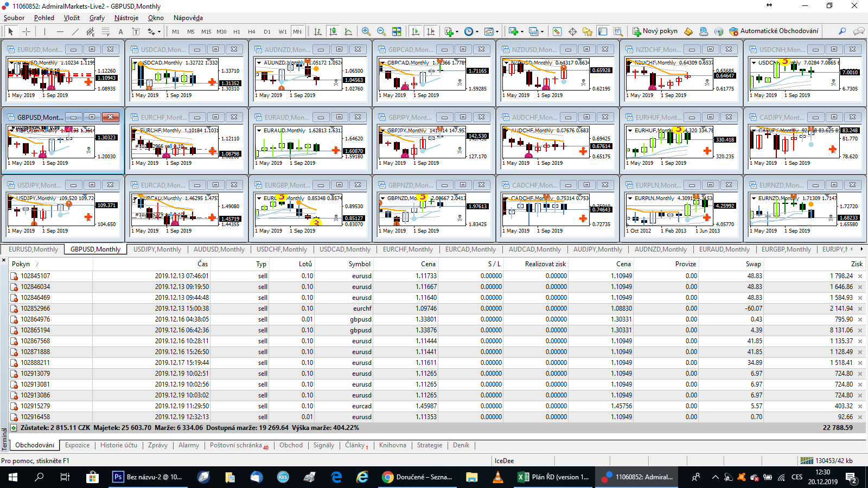Click the Zoom In magnifier icon
Screen dimensions: 868x488
pyautogui.click(x=366, y=31)
